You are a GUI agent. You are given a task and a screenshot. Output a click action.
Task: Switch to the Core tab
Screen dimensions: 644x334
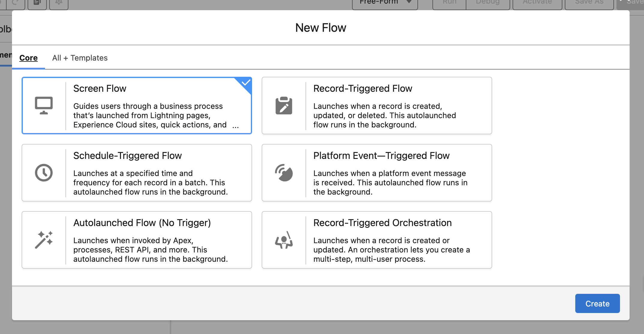[29, 58]
